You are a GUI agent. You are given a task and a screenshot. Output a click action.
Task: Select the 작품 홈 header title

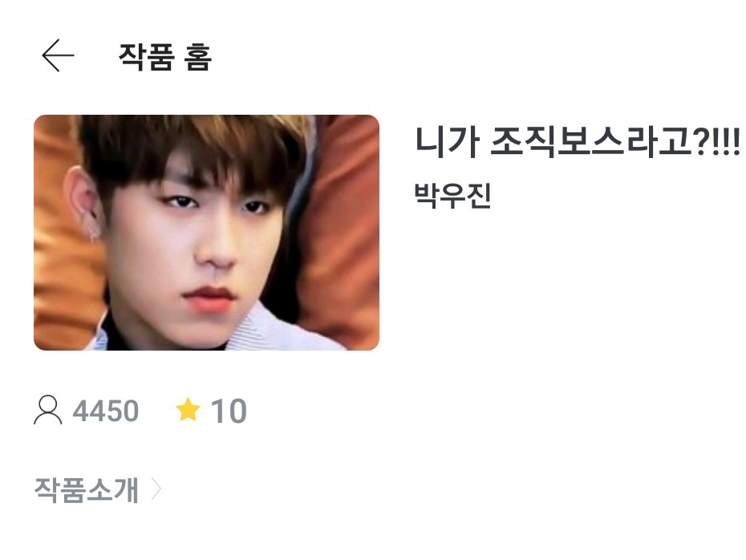click(x=164, y=57)
